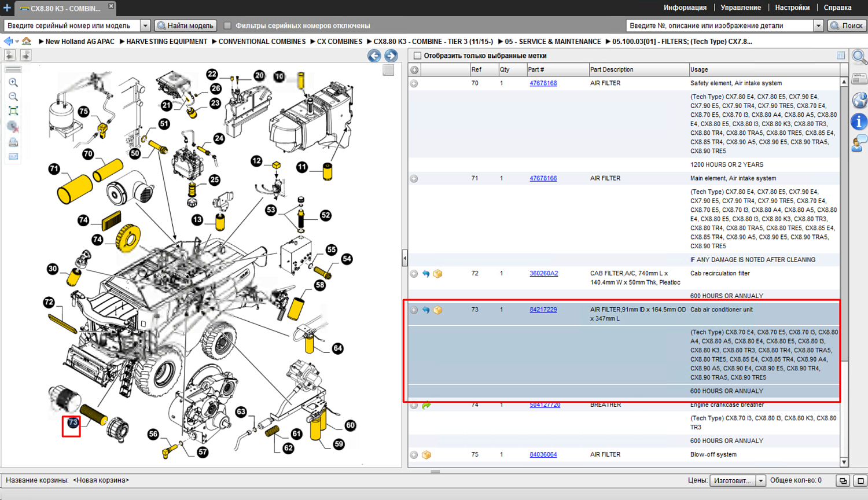Open part number link 84217229
This screenshot has width=868, height=500.
(543, 310)
